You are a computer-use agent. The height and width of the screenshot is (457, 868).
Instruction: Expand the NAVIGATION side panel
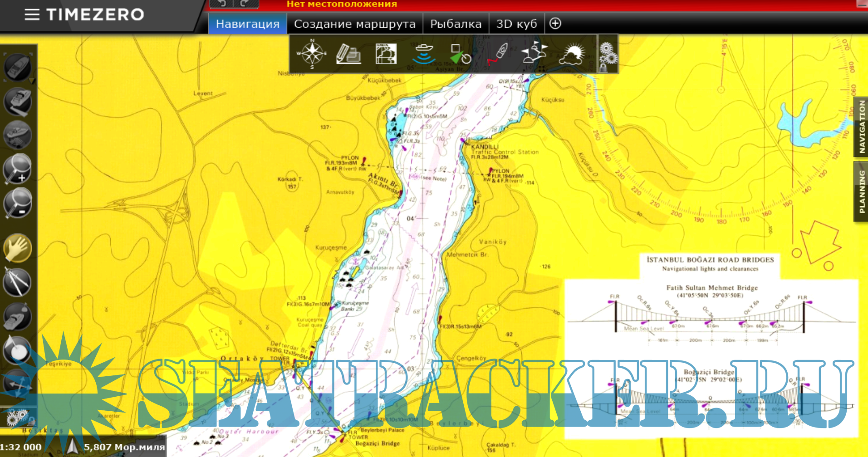(x=861, y=127)
